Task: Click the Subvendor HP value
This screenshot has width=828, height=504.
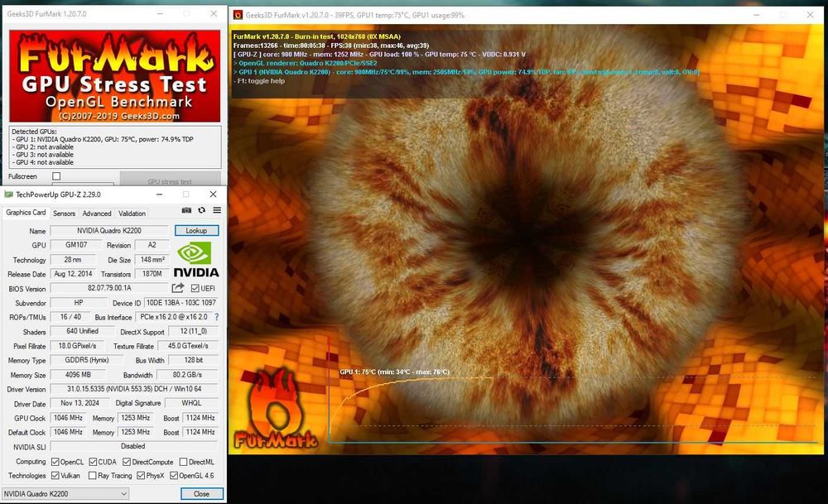Action: 79,303
